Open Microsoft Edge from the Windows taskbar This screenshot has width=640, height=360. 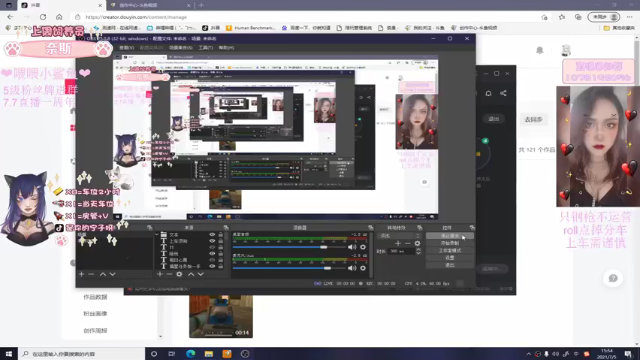[x=191, y=354]
